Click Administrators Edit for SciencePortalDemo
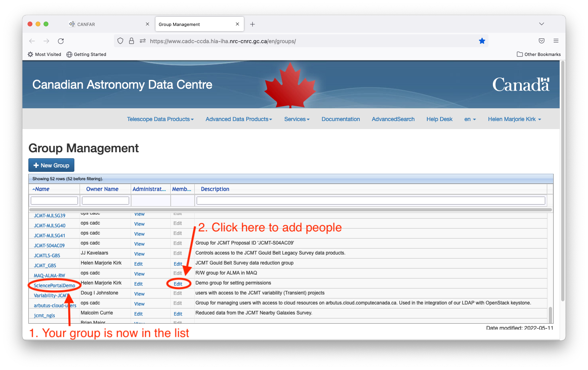The image size is (588, 370). pyautogui.click(x=138, y=284)
